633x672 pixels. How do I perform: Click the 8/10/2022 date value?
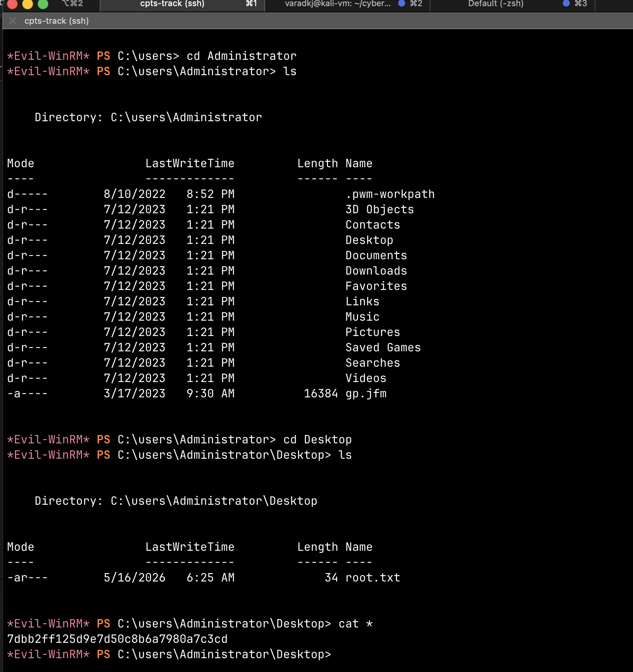point(135,194)
